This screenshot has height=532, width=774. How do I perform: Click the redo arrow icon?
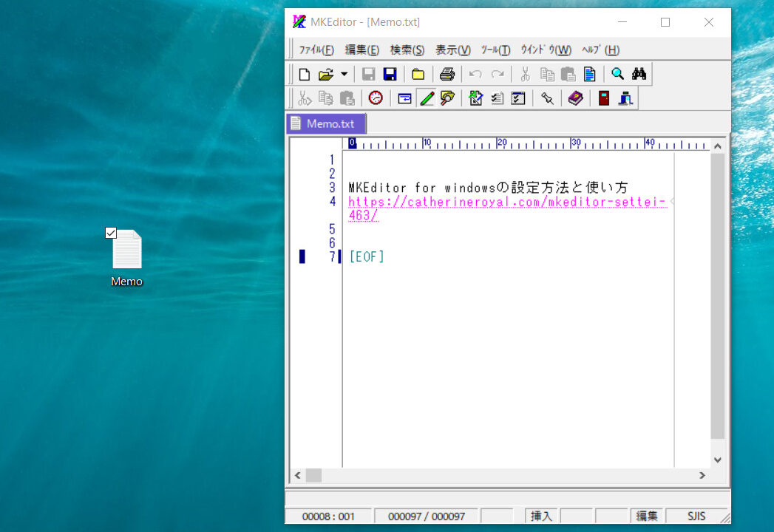497,74
